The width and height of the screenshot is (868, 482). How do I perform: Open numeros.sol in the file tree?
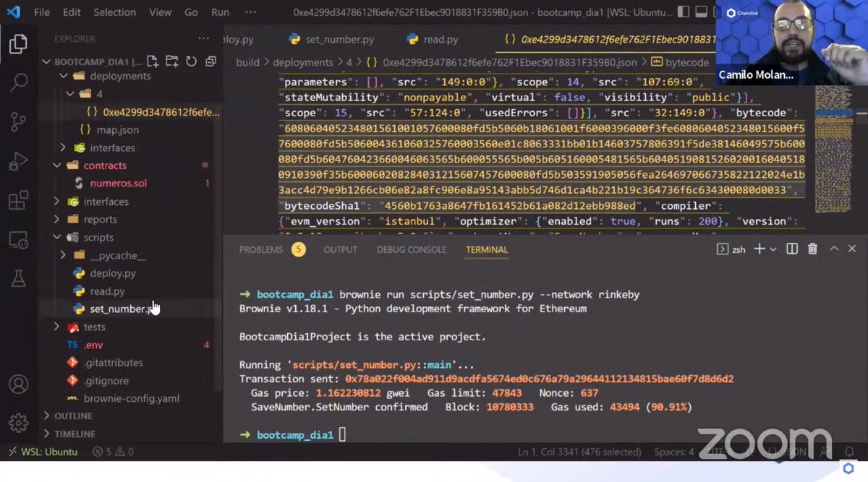click(118, 184)
